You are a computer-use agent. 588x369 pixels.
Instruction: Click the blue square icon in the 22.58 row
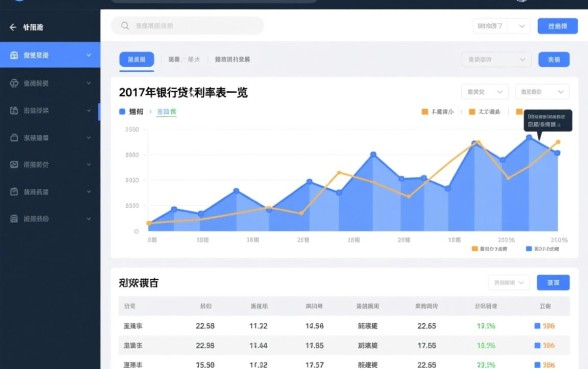point(537,326)
